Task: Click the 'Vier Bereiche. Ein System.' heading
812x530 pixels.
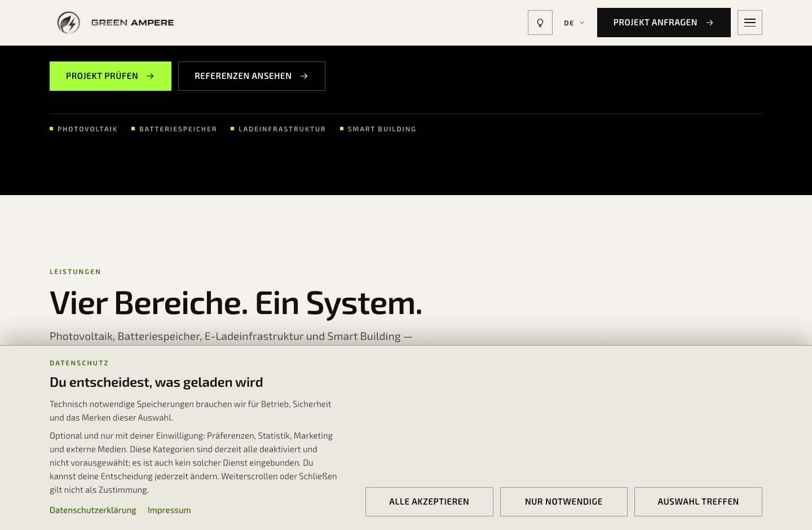Action: (x=236, y=303)
